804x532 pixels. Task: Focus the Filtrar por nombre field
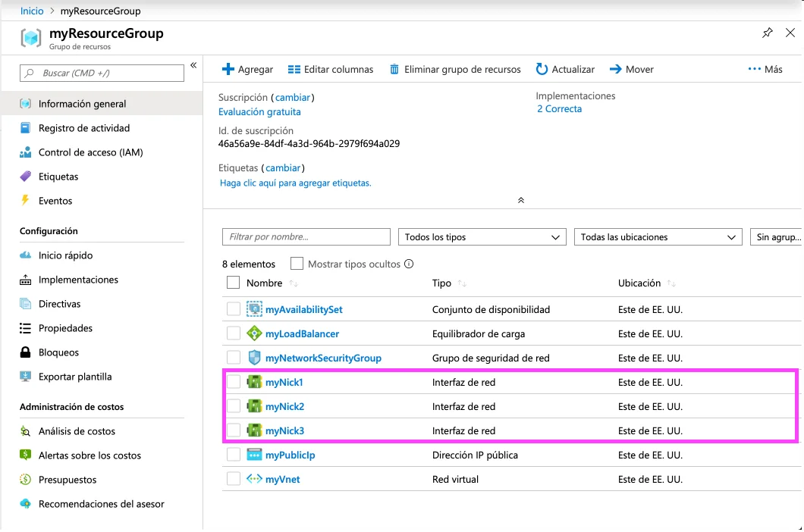click(x=306, y=236)
